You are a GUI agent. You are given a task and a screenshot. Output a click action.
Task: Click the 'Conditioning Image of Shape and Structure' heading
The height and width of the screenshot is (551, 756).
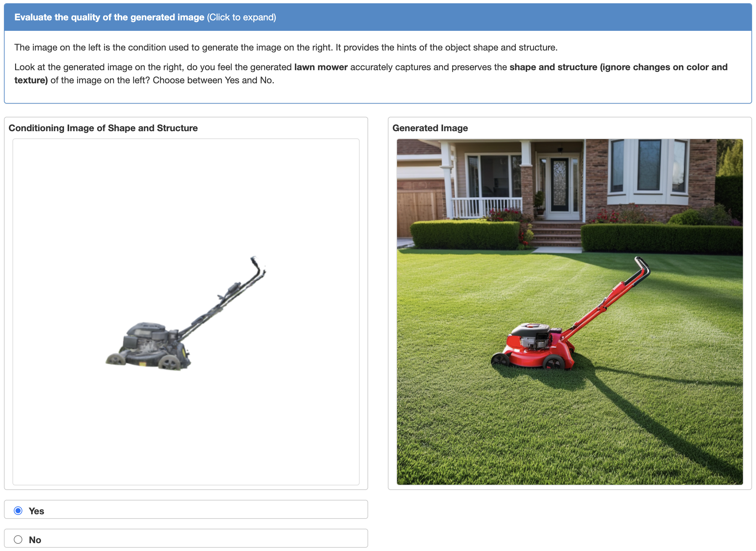pos(103,128)
